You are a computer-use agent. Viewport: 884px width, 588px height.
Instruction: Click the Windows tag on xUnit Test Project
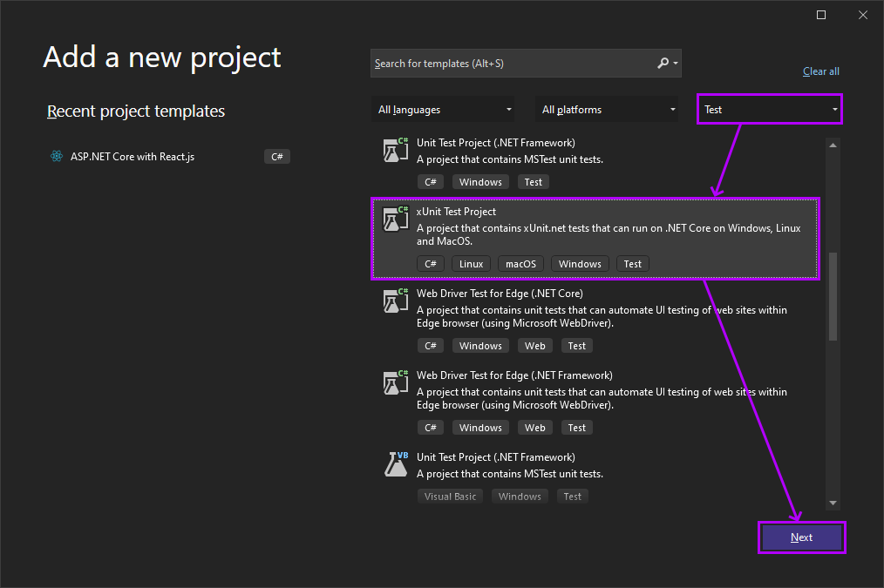coord(580,264)
